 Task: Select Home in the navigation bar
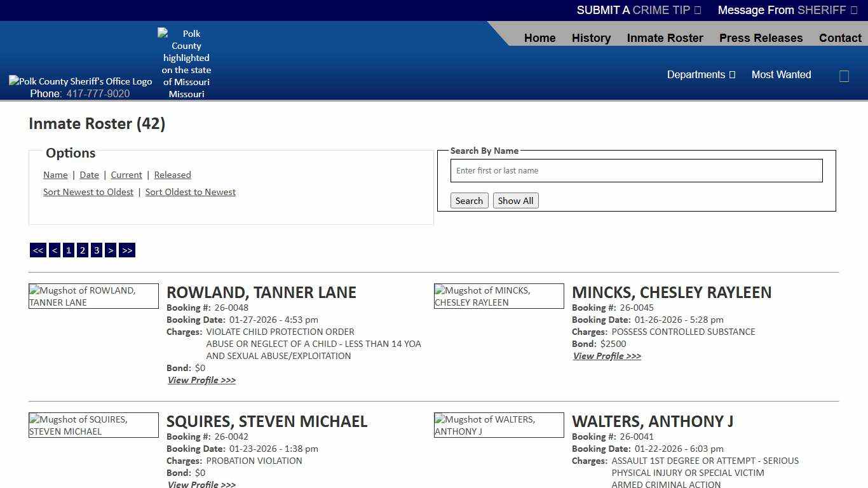point(539,38)
